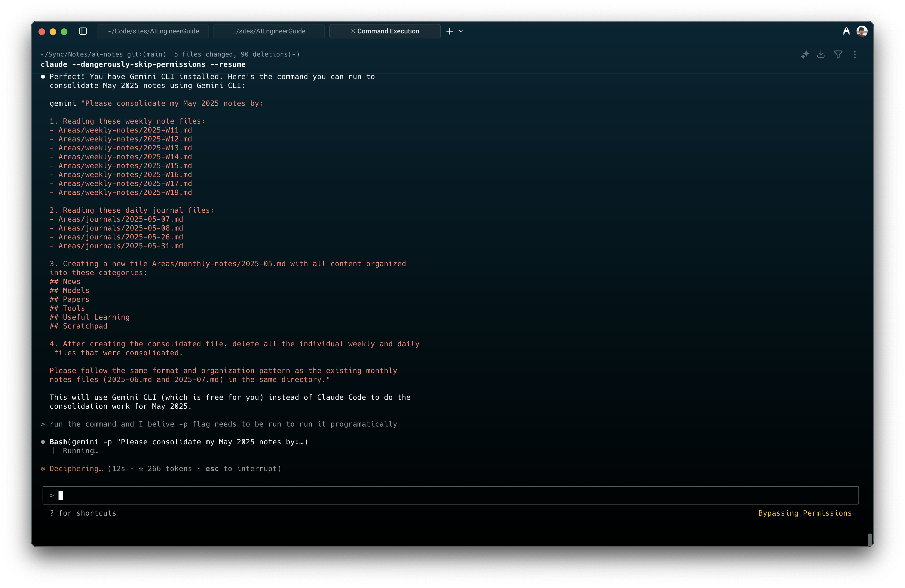Click "1. Reading these weekly note files:"

tap(127, 121)
